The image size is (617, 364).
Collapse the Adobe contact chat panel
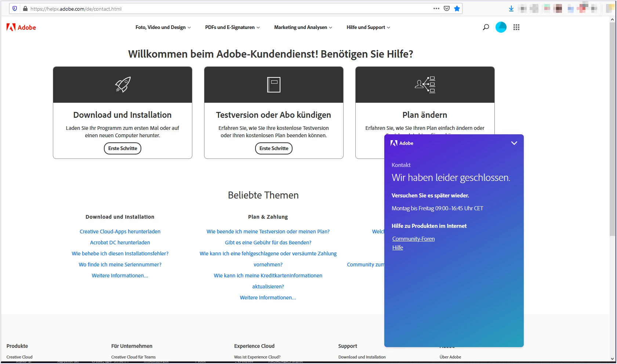[514, 143]
